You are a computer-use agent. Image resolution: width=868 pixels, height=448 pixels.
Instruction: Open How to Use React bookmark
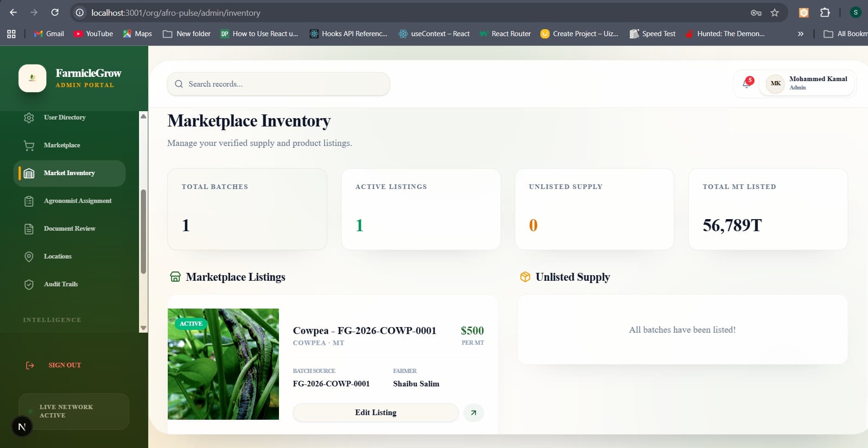[260, 34]
